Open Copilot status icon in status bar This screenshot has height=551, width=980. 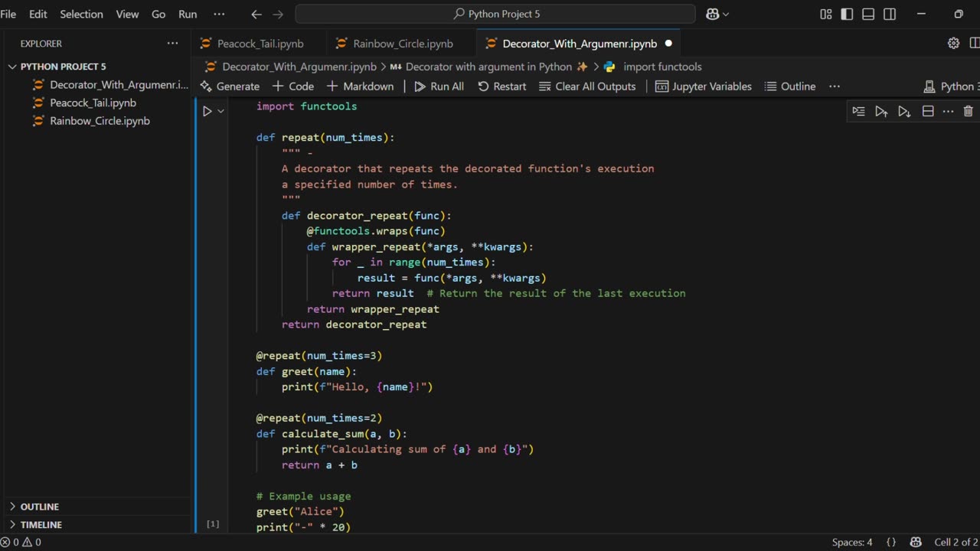tap(916, 543)
